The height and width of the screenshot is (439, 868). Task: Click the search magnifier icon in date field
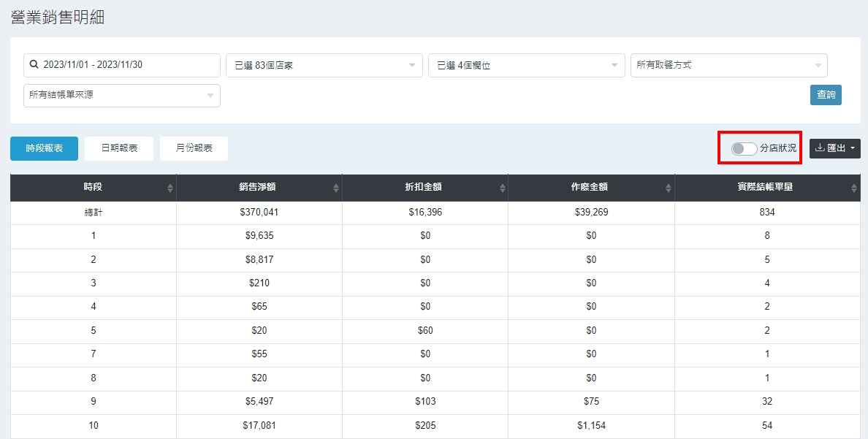tap(34, 65)
